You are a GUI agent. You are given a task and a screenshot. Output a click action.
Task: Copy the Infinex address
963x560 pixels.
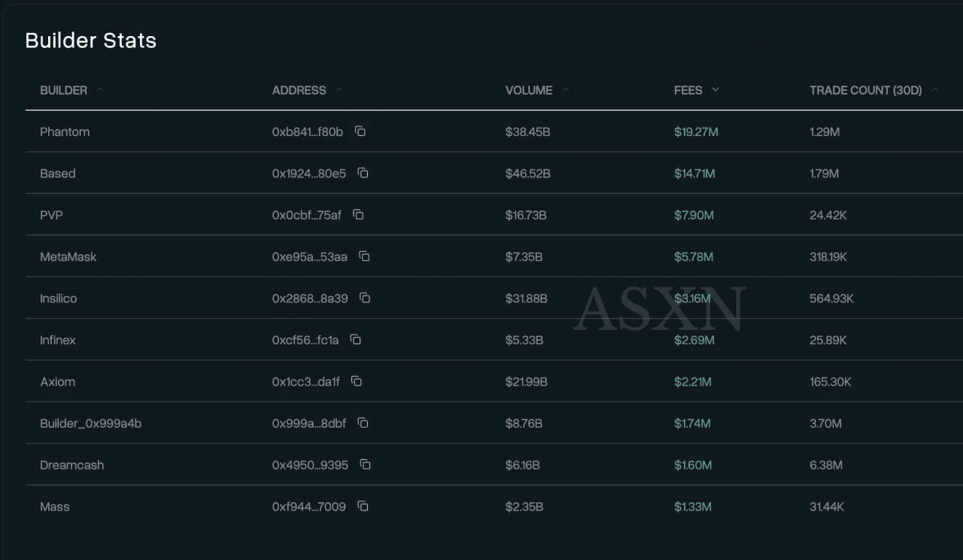tap(356, 340)
